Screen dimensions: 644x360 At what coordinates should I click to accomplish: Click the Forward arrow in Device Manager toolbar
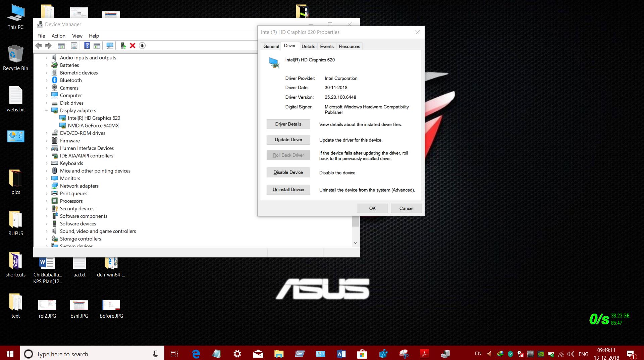click(48, 46)
